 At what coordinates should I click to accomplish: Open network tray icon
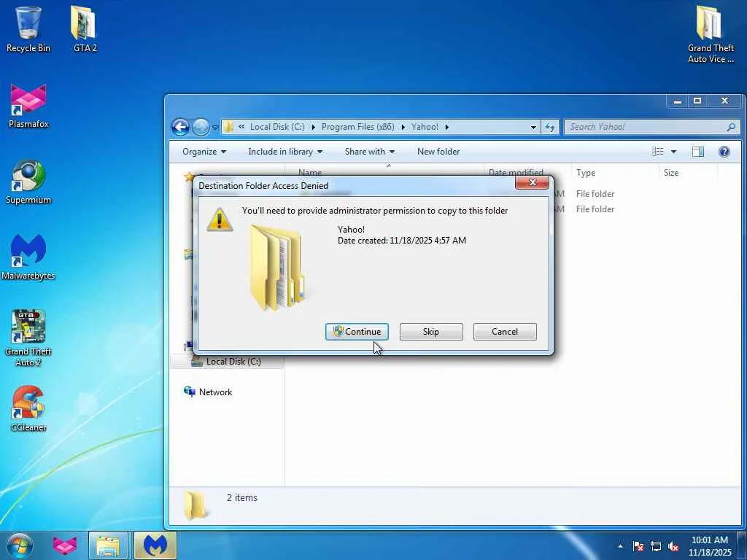pos(656,546)
